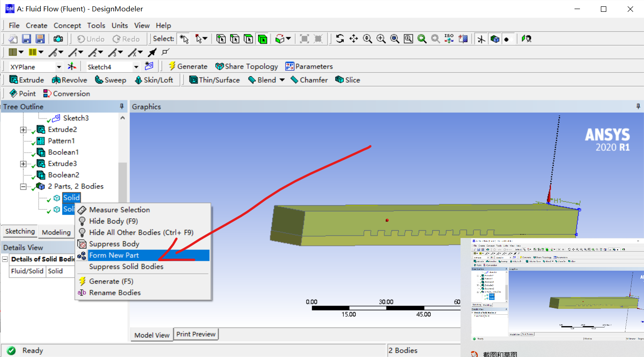Click the look-at person icon on toolbar
This screenshot has height=357, width=644.
526,39
